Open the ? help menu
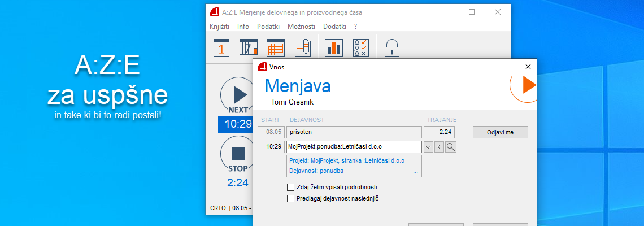 coord(356,27)
